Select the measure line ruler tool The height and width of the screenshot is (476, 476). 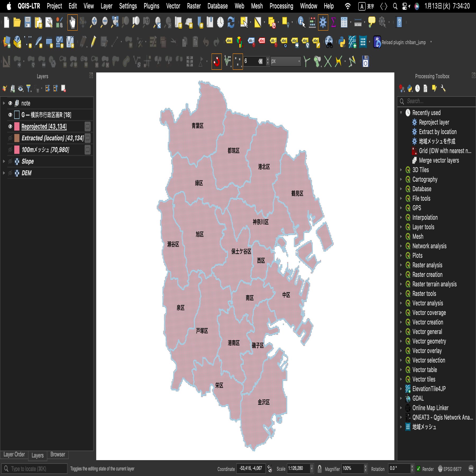[x=358, y=23]
